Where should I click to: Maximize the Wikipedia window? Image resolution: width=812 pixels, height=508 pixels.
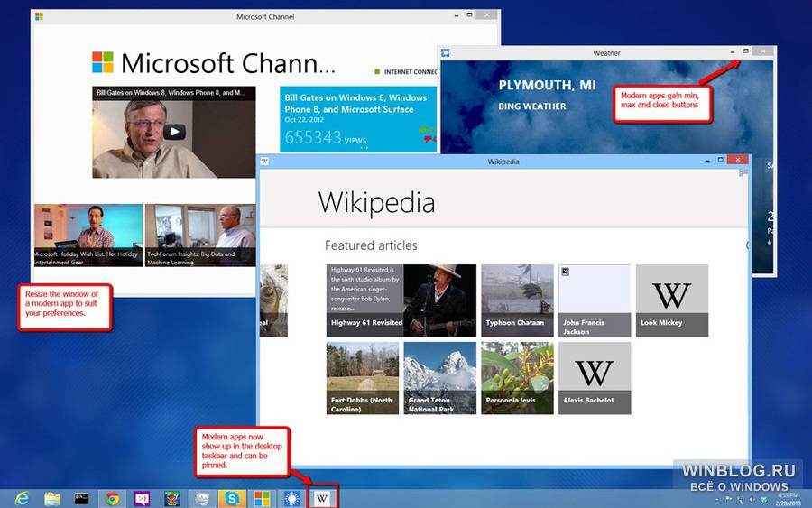(x=720, y=160)
